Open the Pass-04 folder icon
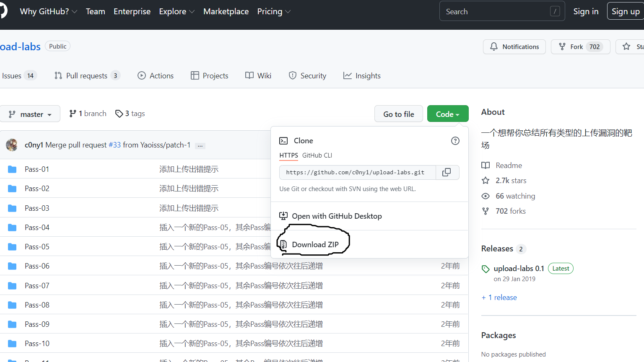The width and height of the screenshot is (644, 362). [x=12, y=228]
